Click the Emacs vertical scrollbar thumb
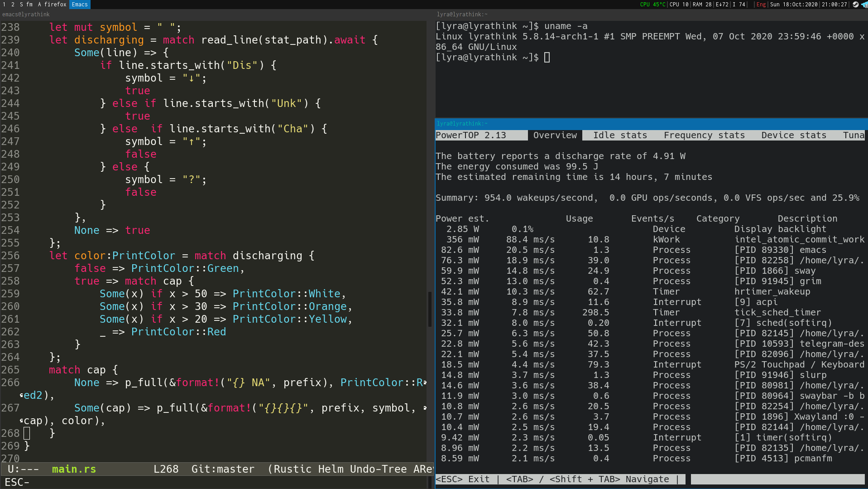Image resolution: width=868 pixels, height=489 pixels. pyautogui.click(x=430, y=310)
